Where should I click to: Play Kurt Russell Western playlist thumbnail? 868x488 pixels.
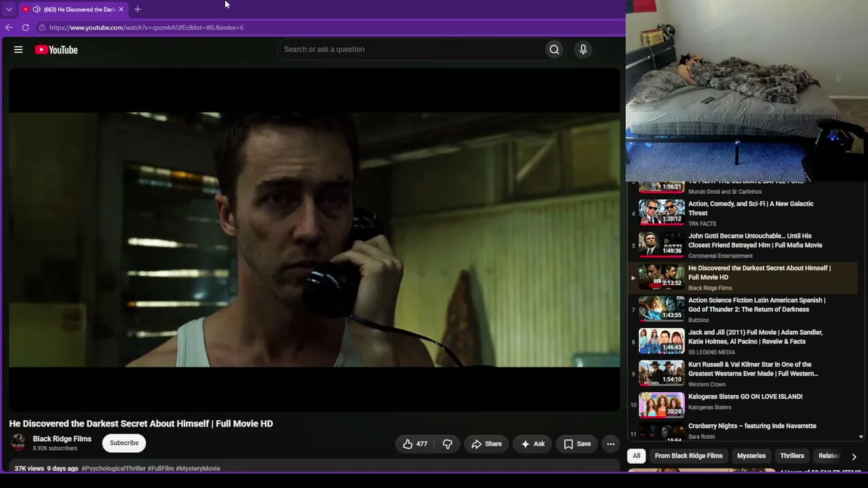click(661, 373)
